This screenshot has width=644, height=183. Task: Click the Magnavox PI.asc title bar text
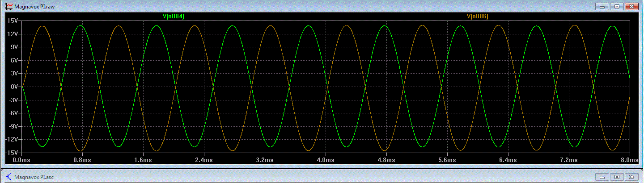pos(34,177)
